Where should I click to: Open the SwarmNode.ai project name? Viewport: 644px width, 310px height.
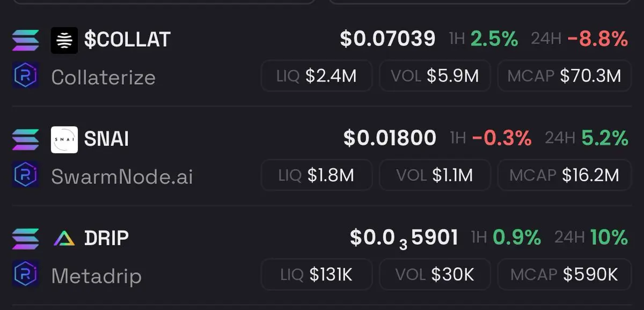tap(122, 176)
